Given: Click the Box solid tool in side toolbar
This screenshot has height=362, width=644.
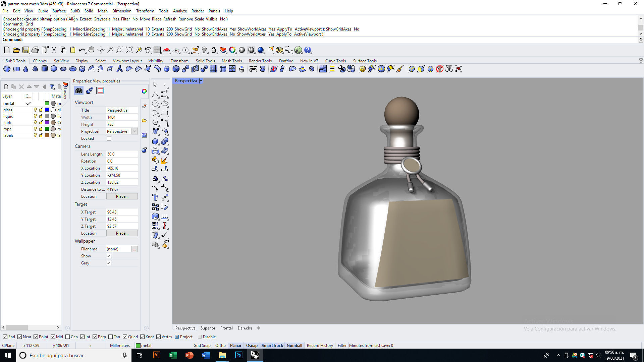Looking at the screenshot, I should point(155,141).
